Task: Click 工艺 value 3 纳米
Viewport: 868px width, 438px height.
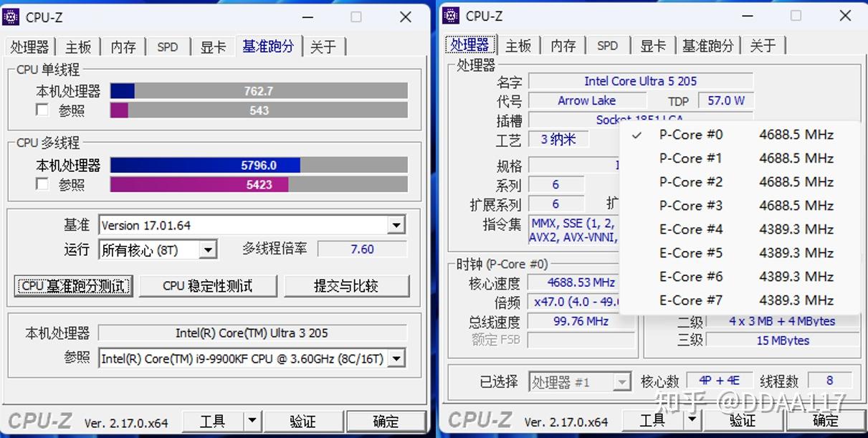Action: pyautogui.click(x=558, y=140)
